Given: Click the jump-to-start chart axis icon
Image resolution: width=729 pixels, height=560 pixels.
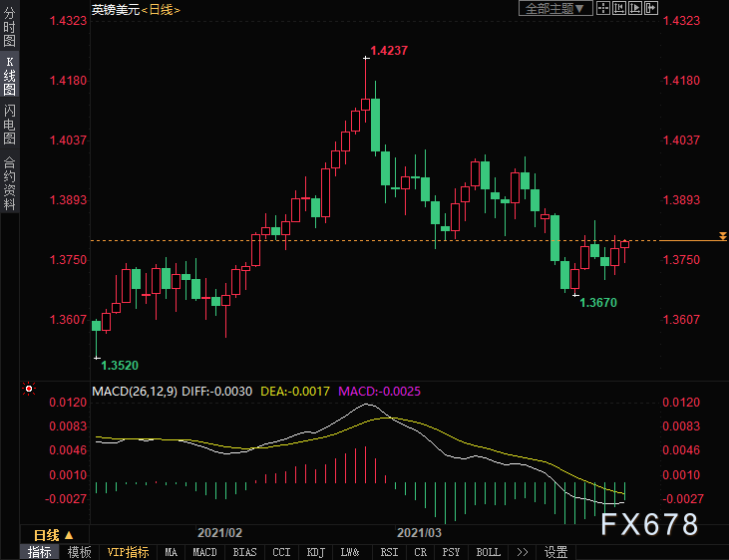Looking at the screenshot, I should 619,8.
